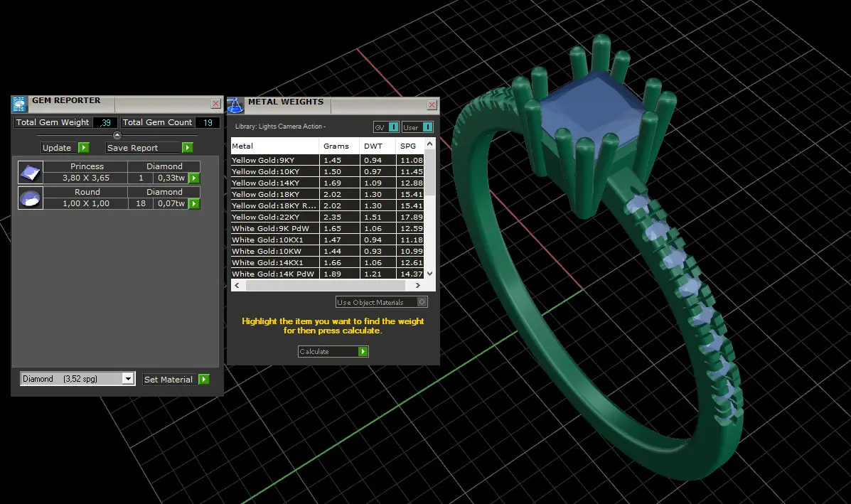Select the Yellow Gold:10KY row
This screenshot has height=504, width=851.
coord(327,171)
